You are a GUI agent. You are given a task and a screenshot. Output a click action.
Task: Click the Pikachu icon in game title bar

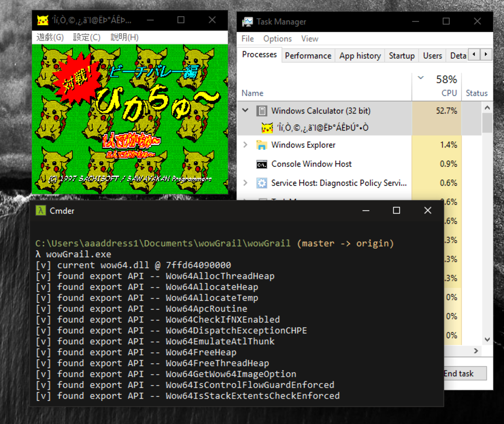43,20
